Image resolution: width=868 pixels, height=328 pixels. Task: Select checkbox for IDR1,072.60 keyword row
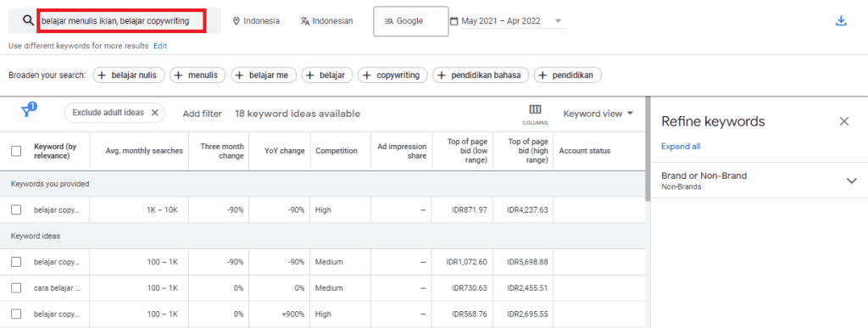(x=16, y=262)
